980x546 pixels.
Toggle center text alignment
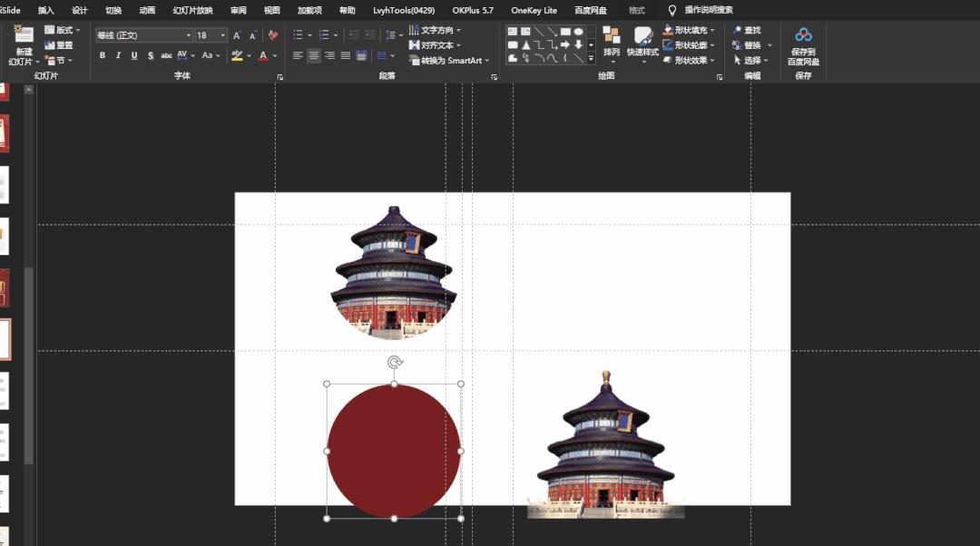(x=312, y=55)
